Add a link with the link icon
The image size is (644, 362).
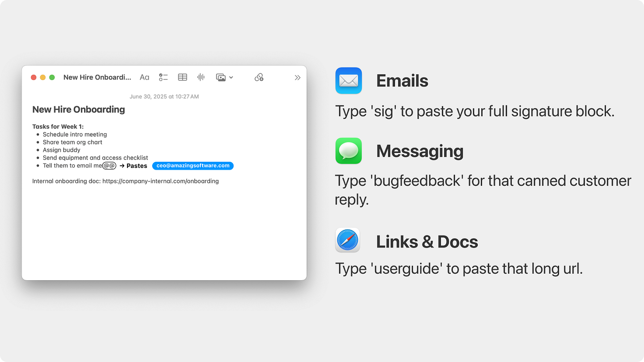[259, 77]
